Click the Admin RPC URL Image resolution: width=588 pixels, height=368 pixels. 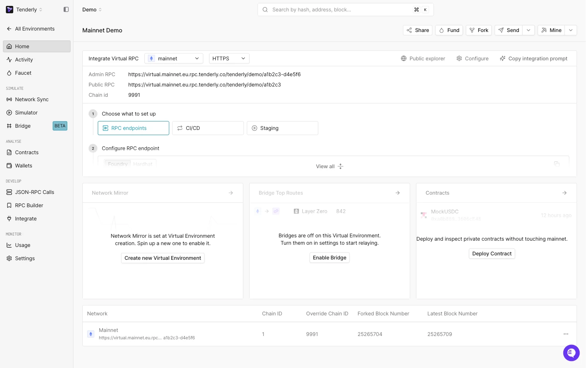(x=214, y=74)
